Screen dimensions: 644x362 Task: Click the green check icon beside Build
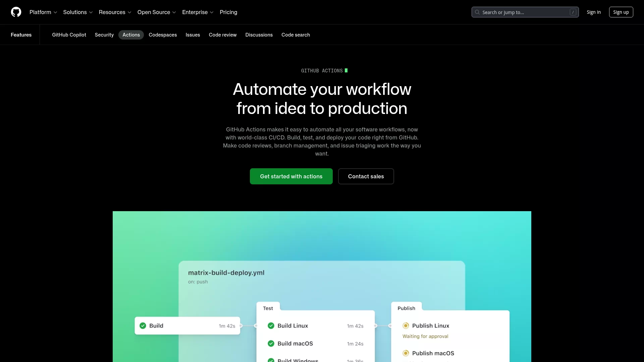(x=143, y=325)
